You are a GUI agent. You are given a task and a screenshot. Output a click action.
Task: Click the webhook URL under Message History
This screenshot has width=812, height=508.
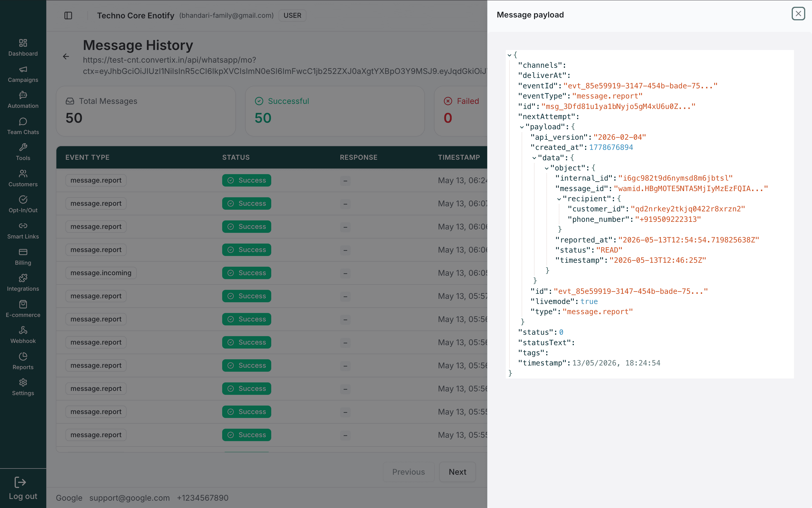point(285,65)
